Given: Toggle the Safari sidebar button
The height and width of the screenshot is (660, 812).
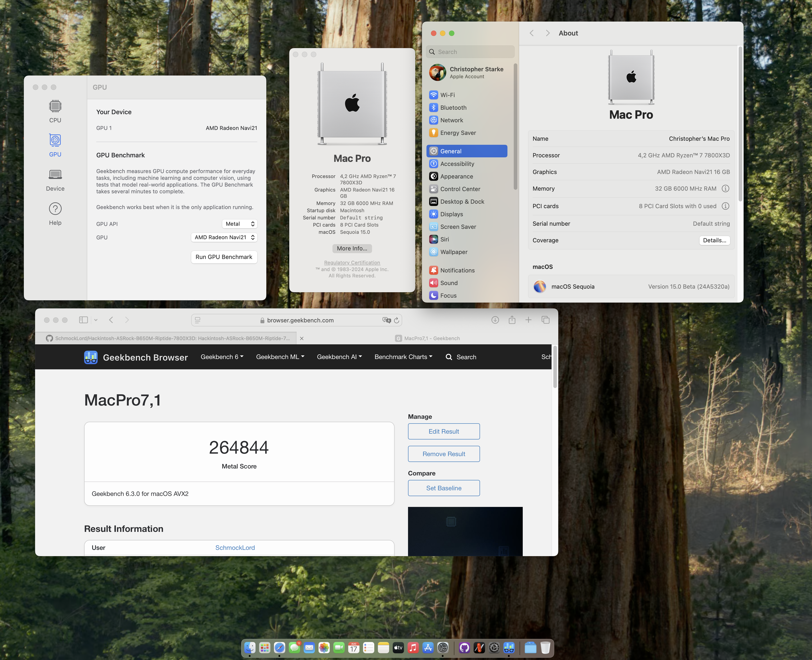Looking at the screenshot, I should (x=83, y=320).
